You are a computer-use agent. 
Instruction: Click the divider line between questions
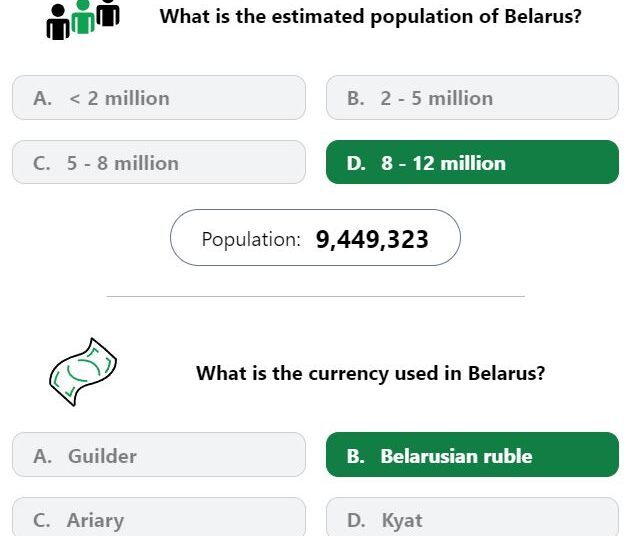coord(316,296)
